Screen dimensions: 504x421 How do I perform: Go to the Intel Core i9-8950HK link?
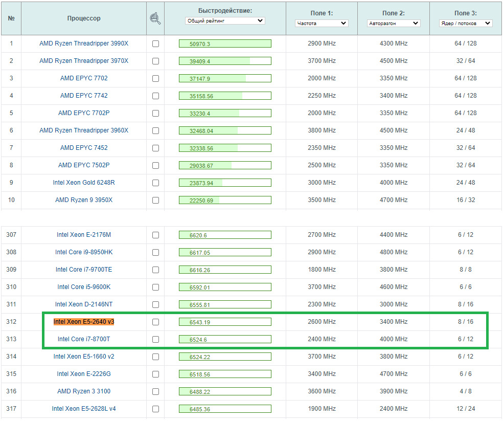pos(84,252)
